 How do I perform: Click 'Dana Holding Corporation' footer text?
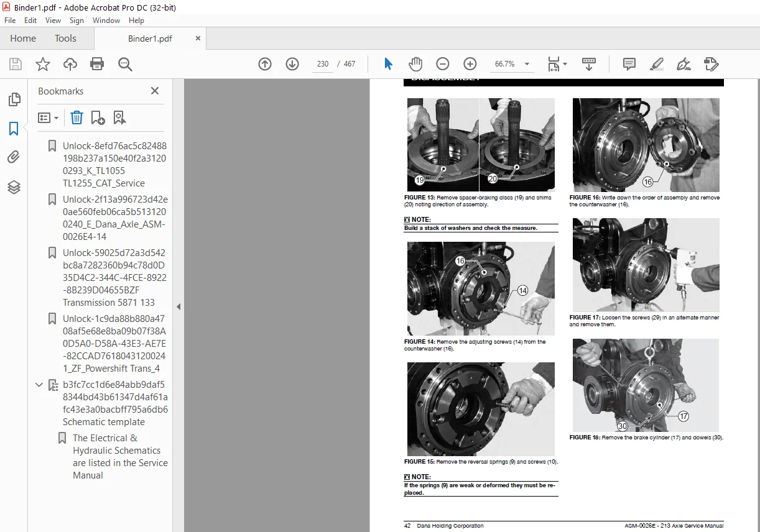point(450,526)
